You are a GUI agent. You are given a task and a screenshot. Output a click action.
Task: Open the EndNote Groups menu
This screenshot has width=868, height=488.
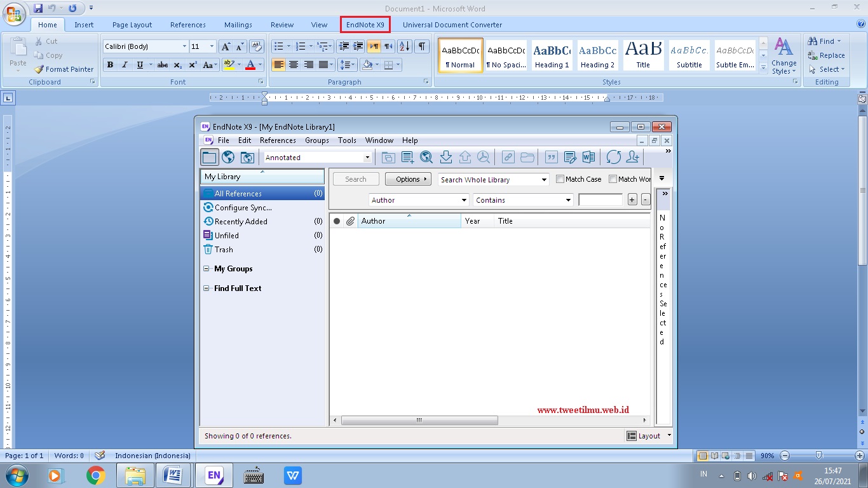(317, 140)
